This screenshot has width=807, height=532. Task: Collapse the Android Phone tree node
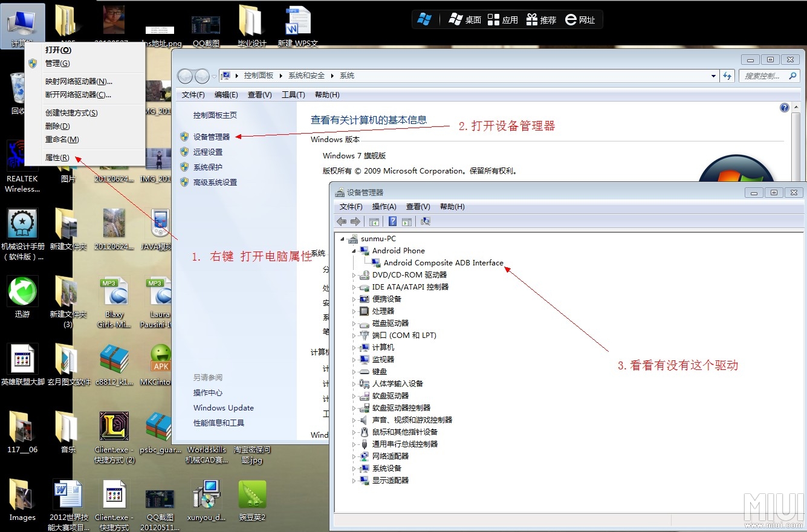coord(353,250)
